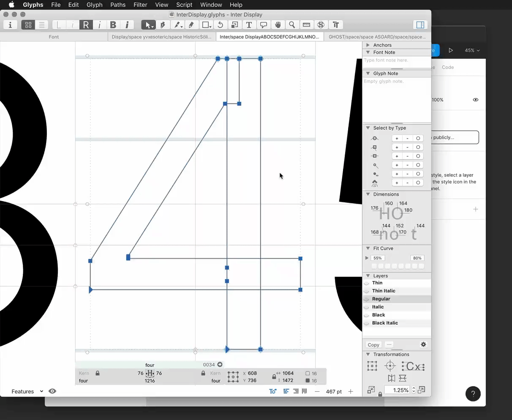Open the layers gear settings menu

tap(423, 344)
